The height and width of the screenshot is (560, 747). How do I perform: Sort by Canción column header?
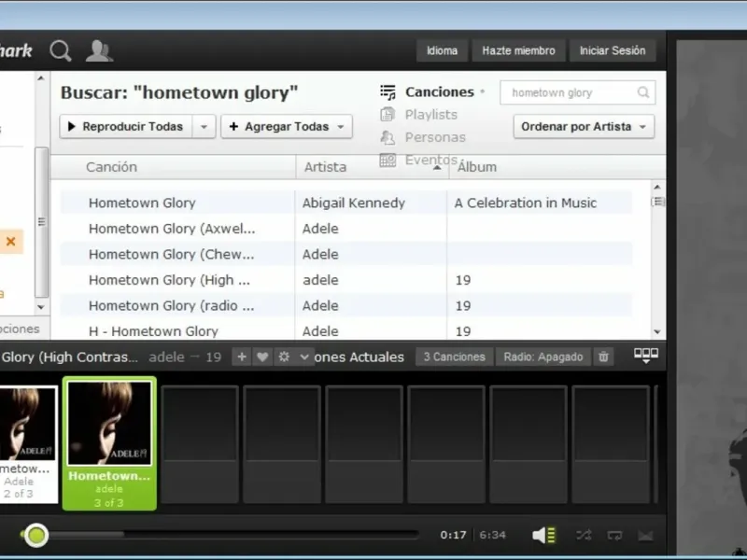click(x=111, y=167)
